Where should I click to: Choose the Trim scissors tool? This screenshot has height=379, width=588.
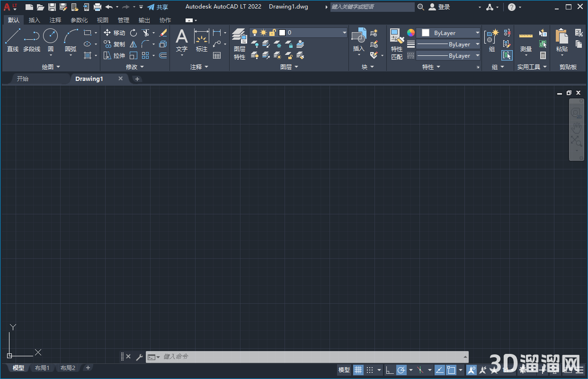146,33
